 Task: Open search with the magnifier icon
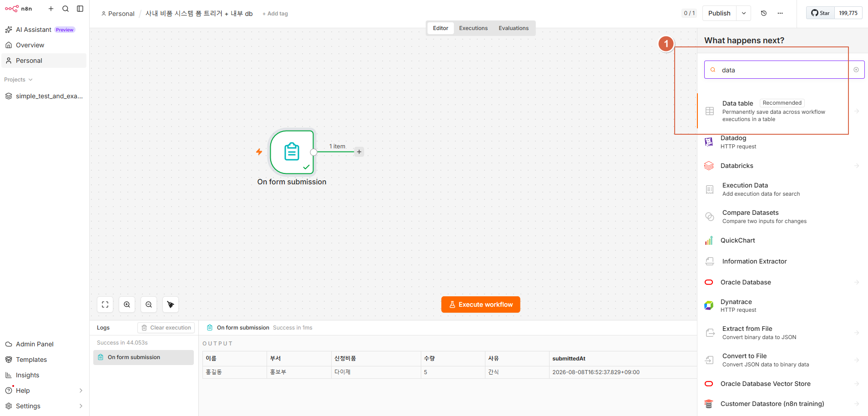(x=66, y=9)
